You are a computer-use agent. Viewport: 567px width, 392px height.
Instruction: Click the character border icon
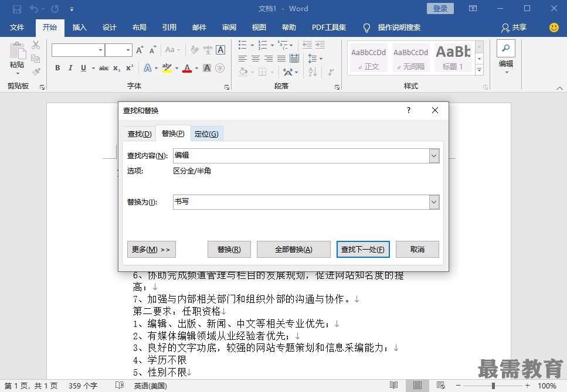coord(220,50)
